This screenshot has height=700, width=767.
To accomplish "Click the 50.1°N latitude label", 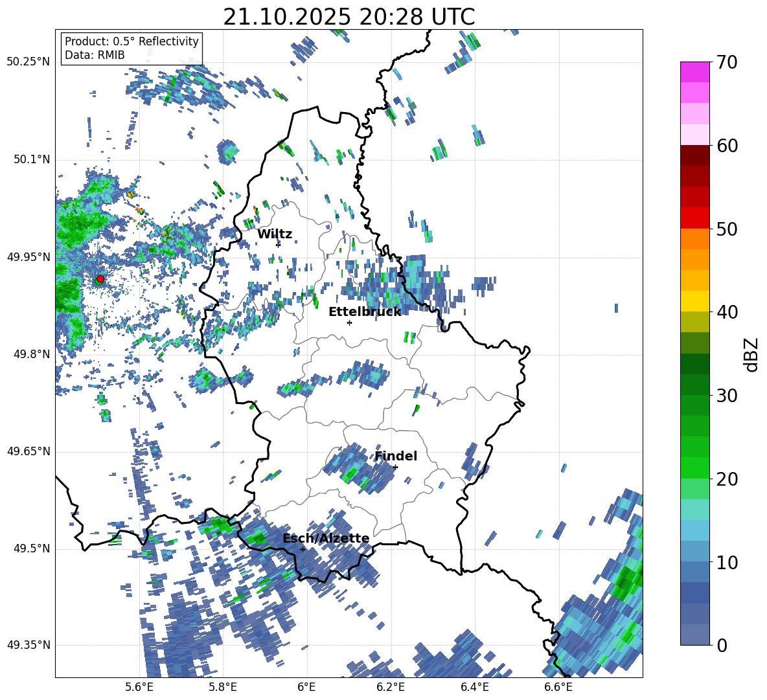I will (x=32, y=159).
